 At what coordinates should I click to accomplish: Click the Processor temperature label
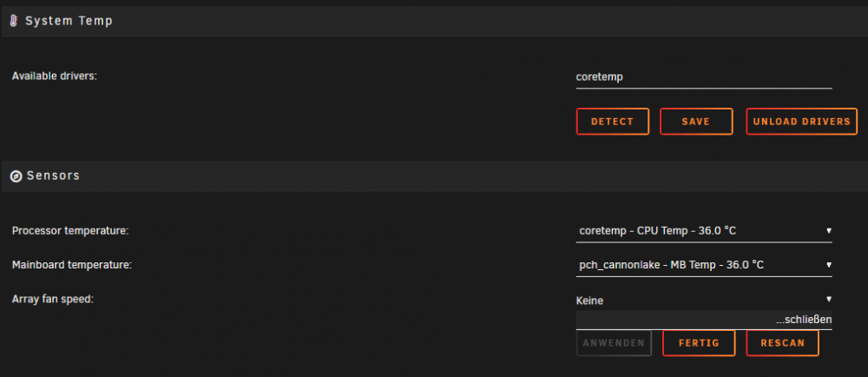(x=70, y=230)
